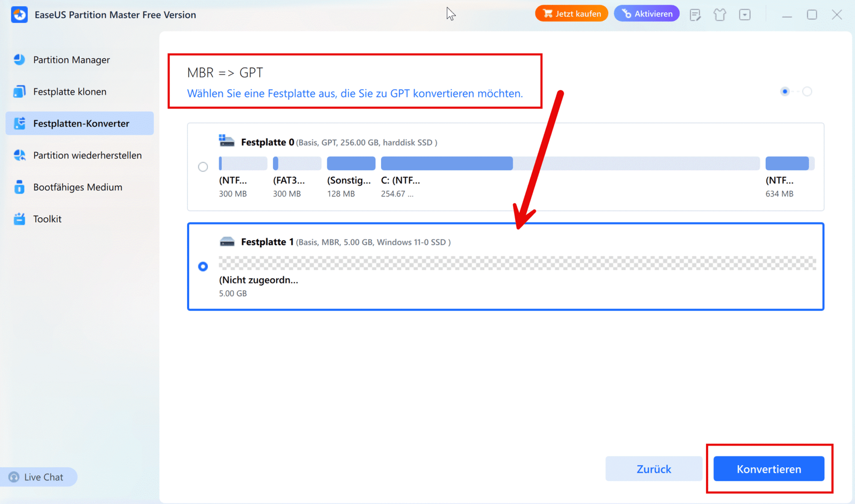Viewport: 855px width, 504px height.
Task: Select the Festplatte 0 radio button
Action: pos(203,167)
